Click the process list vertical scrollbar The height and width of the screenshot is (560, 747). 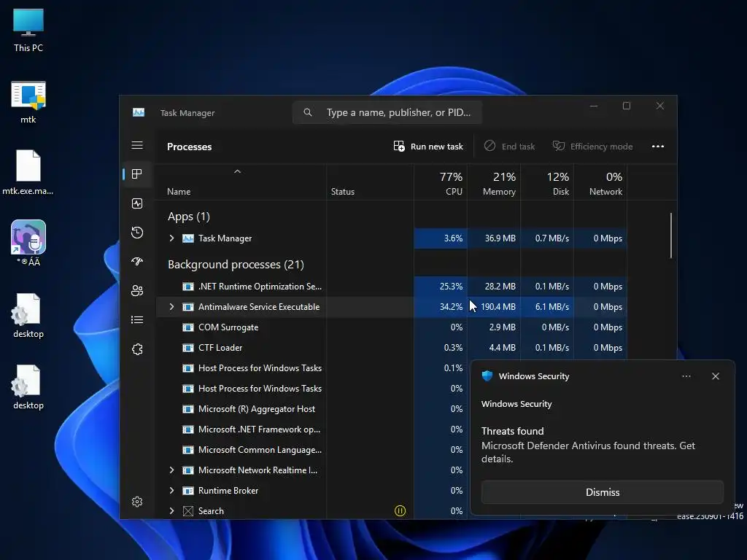point(671,236)
